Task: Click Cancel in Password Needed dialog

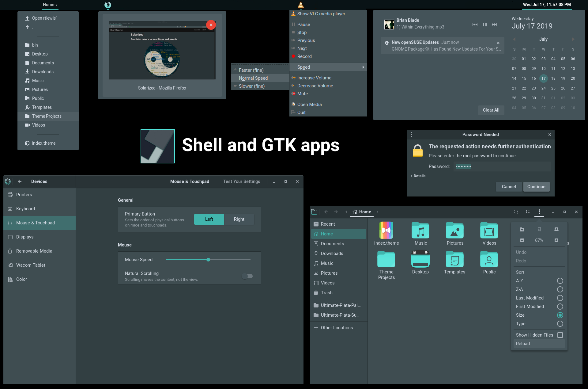Action: (x=509, y=187)
